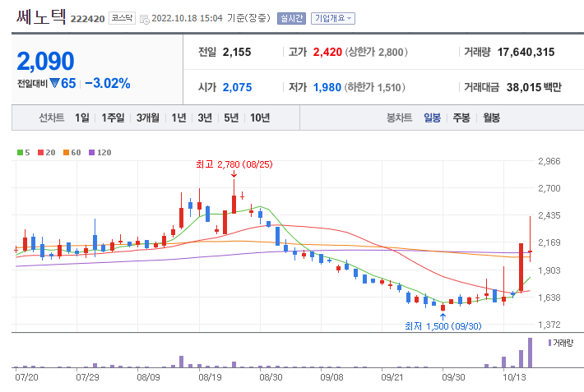Click the 저가 value 1,980
The image size is (584, 392).
pyautogui.click(x=327, y=87)
